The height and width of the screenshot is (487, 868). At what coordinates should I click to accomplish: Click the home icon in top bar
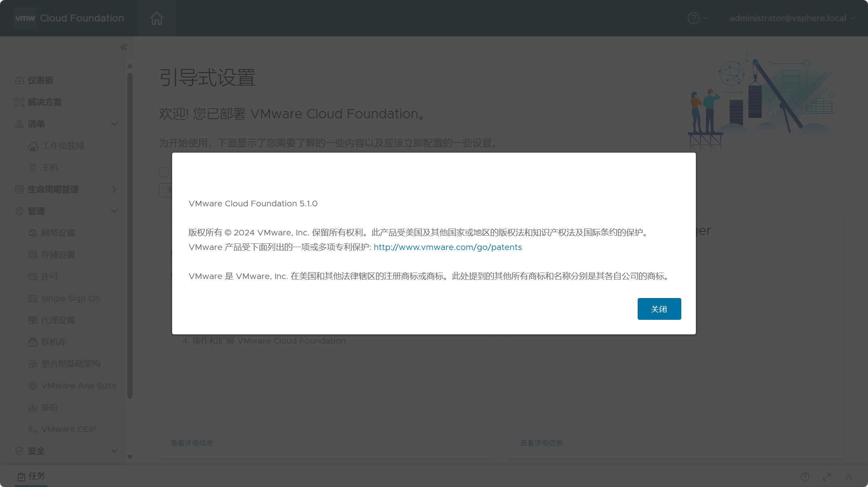(x=156, y=18)
